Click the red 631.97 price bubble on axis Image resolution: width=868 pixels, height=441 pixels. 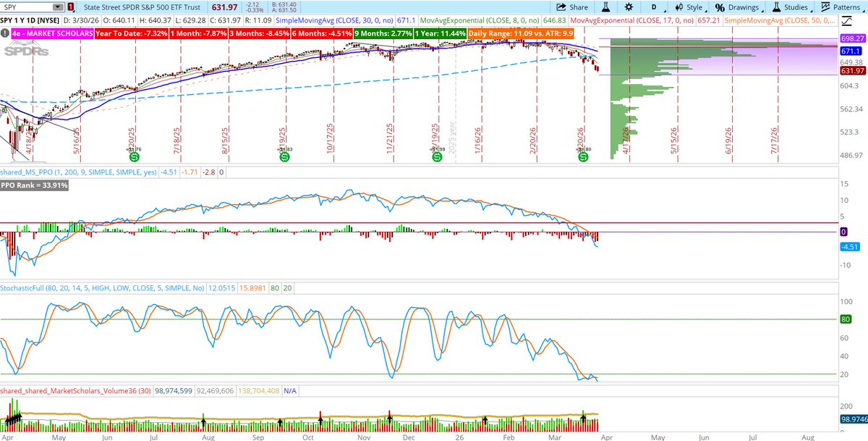(x=854, y=70)
